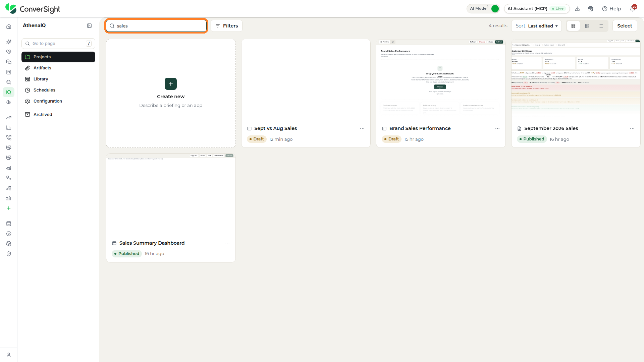The width and height of the screenshot is (644, 362).
Task: Collapse the AthenaIQ sidebar panel
Action: pos(90,26)
